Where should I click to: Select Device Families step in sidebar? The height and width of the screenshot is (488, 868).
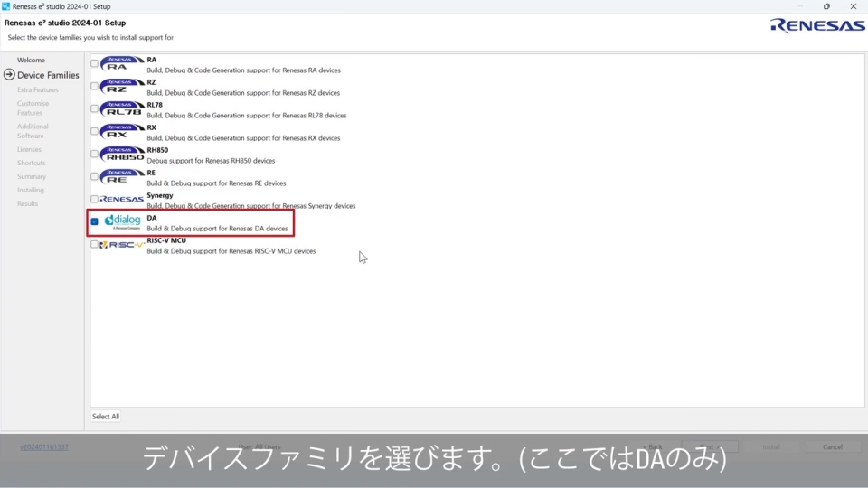click(48, 75)
